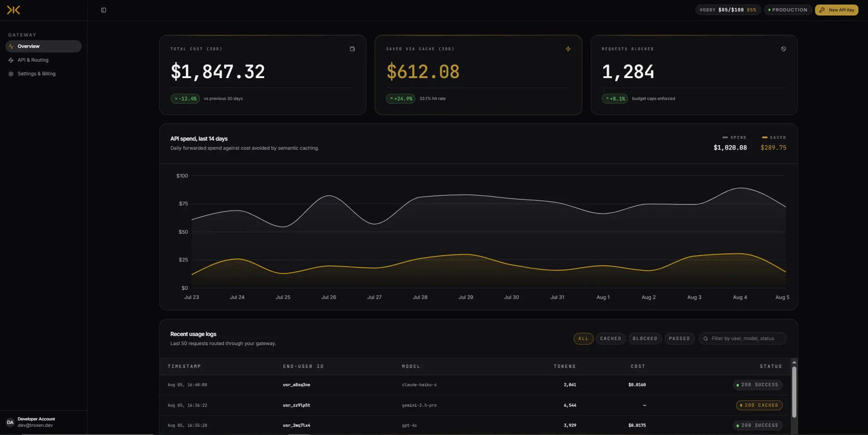Open the PRODUCTION environment selector
Image resolution: width=868 pixels, height=435 pixels.
click(788, 10)
